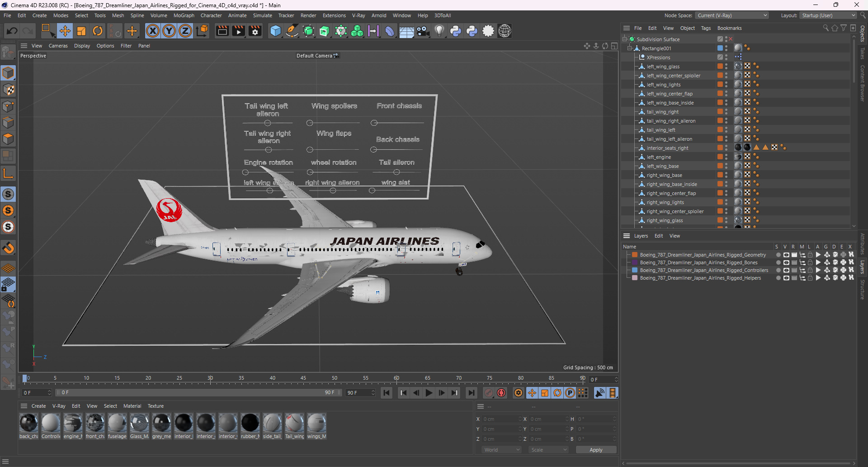Switch to Content Browser side tab
This screenshot has height=467, width=868.
863,83
